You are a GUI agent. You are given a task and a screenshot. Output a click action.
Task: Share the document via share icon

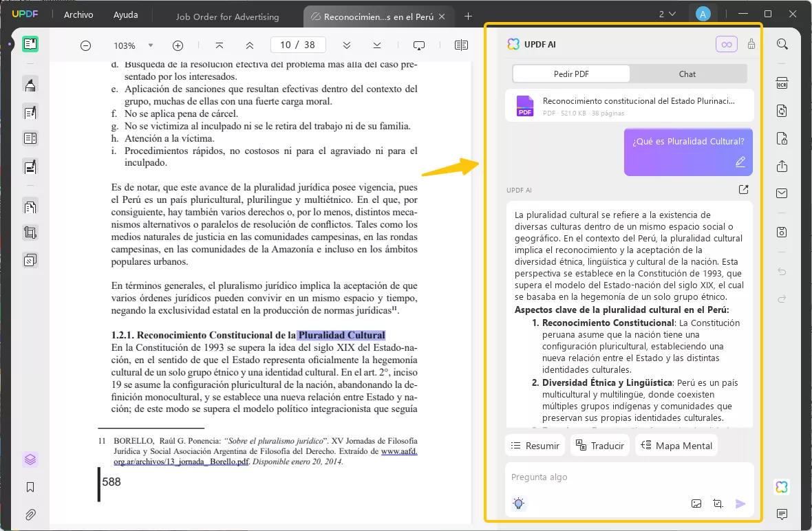[782, 166]
